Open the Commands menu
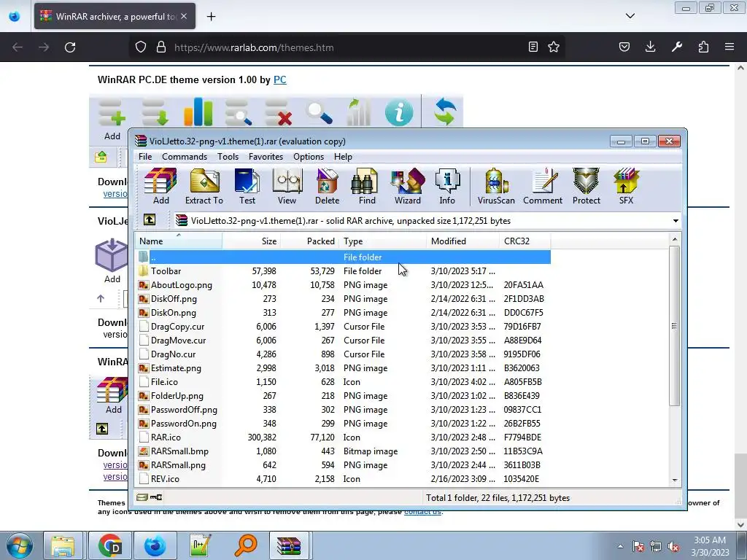Image resolution: width=747 pixels, height=560 pixels. click(185, 157)
